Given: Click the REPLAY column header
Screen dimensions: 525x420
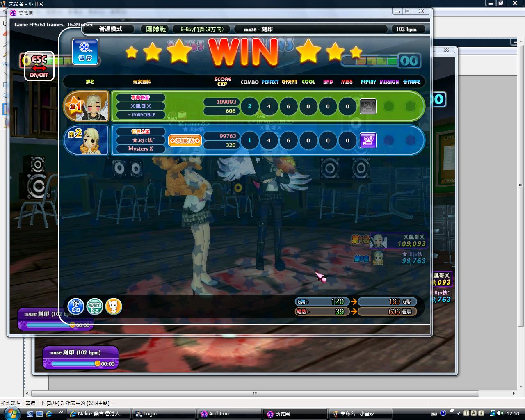Looking at the screenshot, I should pyautogui.click(x=368, y=82).
